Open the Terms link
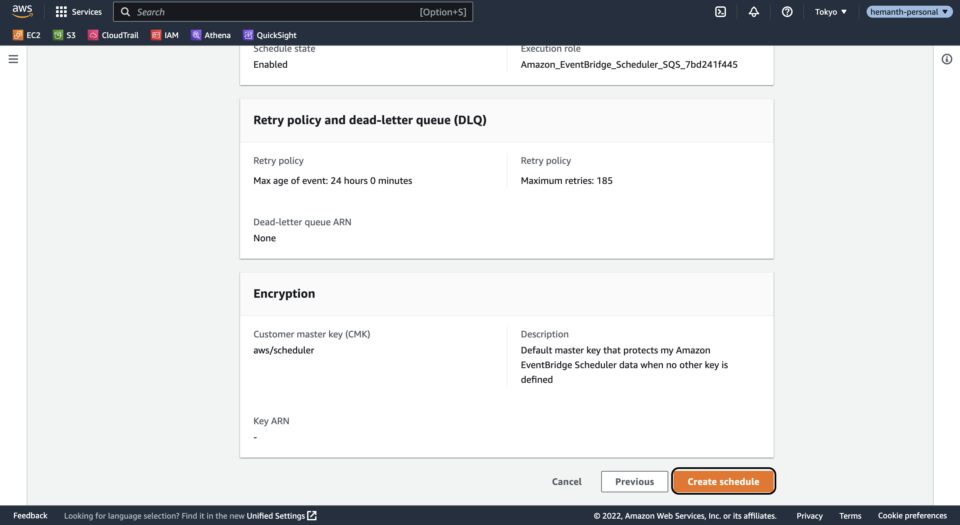Screen dimensions: 960x525 pyautogui.click(x=850, y=516)
